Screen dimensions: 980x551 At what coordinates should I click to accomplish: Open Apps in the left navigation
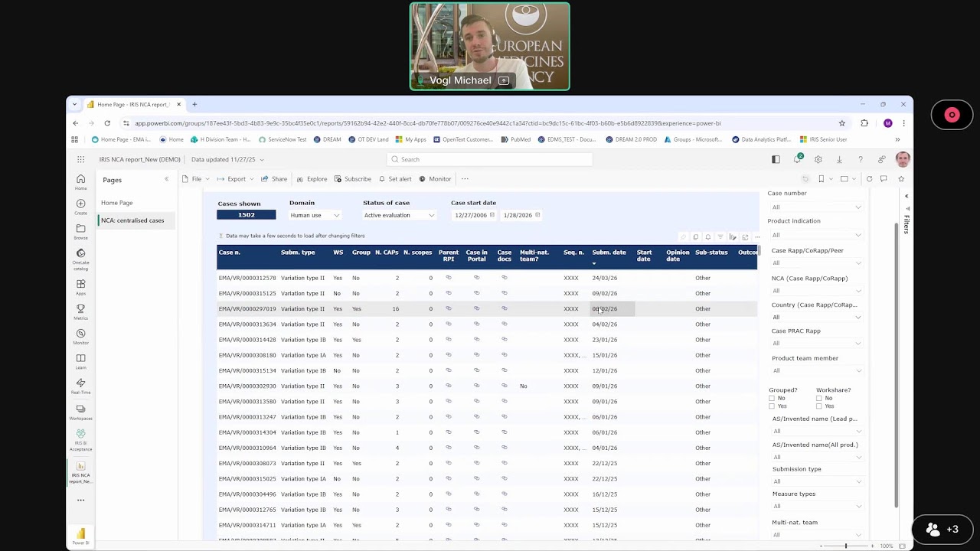point(80,287)
